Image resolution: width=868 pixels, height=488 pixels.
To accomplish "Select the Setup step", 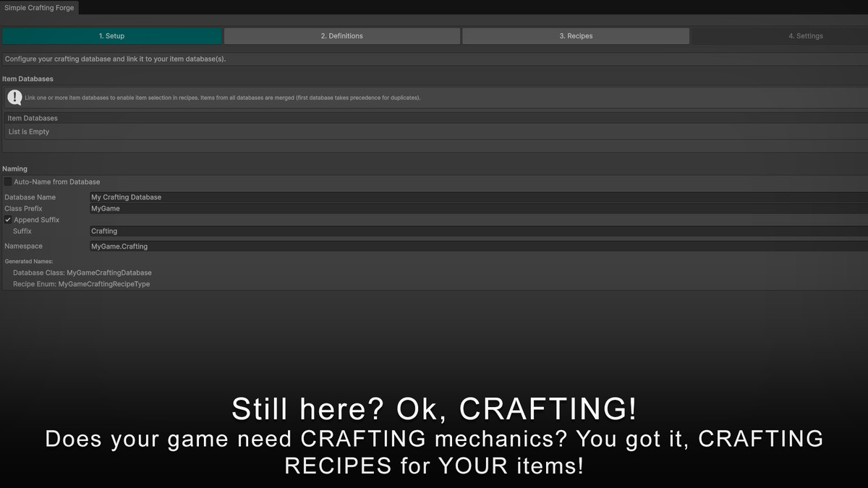I will [x=112, y=35].
